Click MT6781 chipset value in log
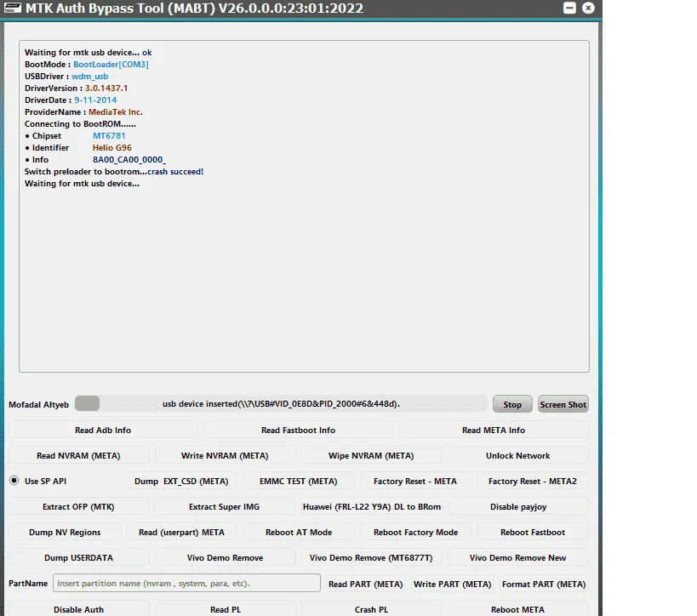 [109, 135]
